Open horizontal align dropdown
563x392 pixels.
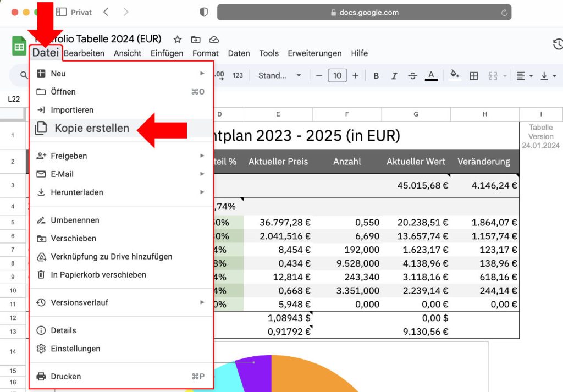coord(524,76)
